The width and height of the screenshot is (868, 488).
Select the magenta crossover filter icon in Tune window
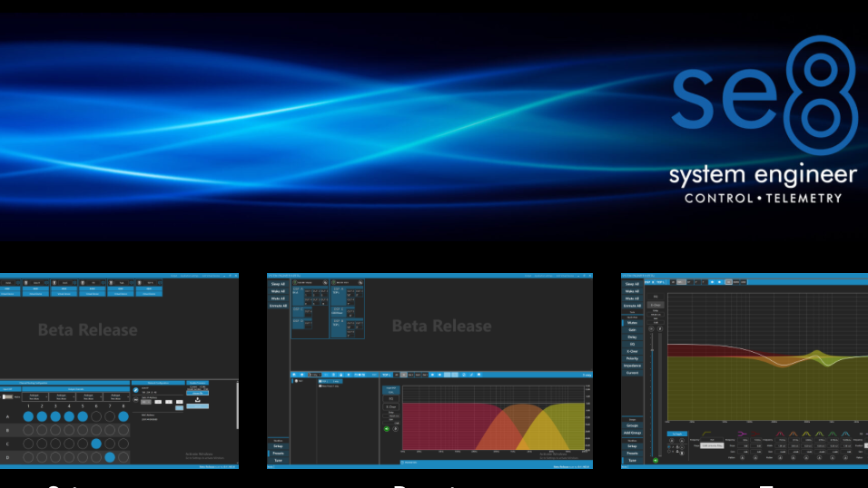pyautogui.click(x=743, y=434)
